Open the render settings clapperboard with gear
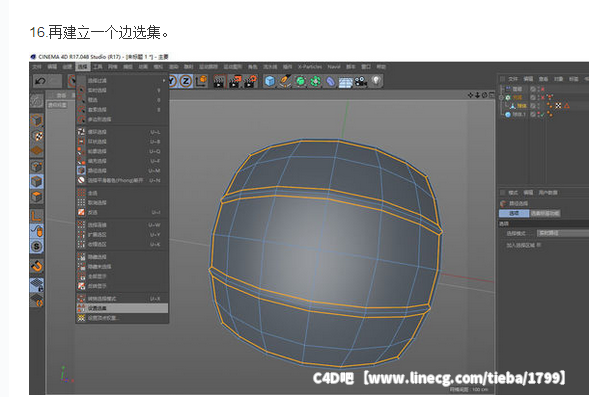The image size is (599, 397). coord(250,81)
